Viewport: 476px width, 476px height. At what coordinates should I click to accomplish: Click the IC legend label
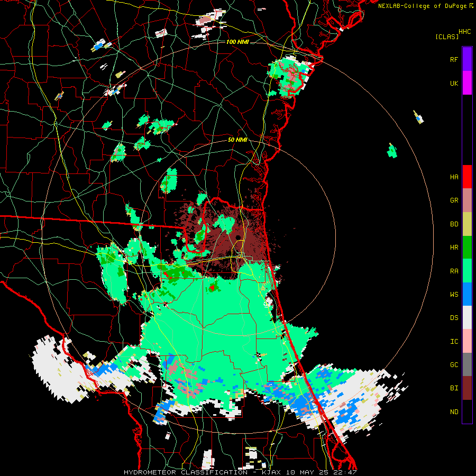click(454, 342)
